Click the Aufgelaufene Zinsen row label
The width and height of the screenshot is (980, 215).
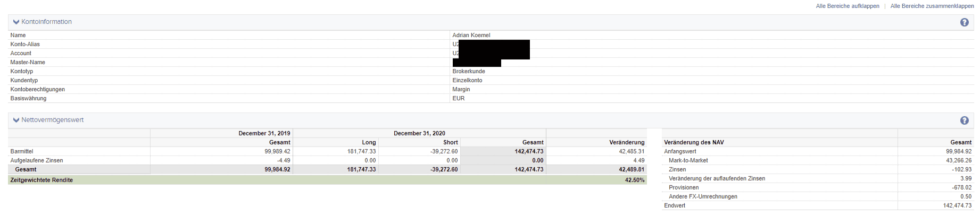click(x=37, y=161)
